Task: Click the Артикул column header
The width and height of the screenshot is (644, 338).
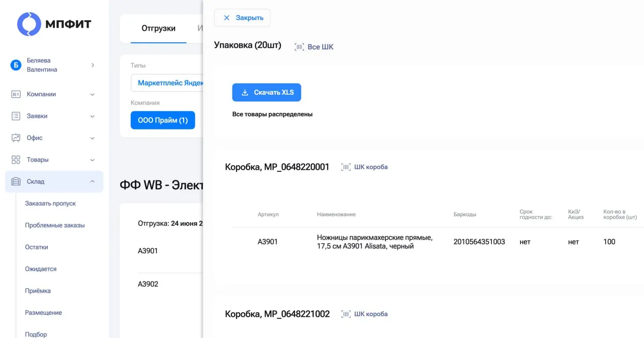Action: [268, 214]
